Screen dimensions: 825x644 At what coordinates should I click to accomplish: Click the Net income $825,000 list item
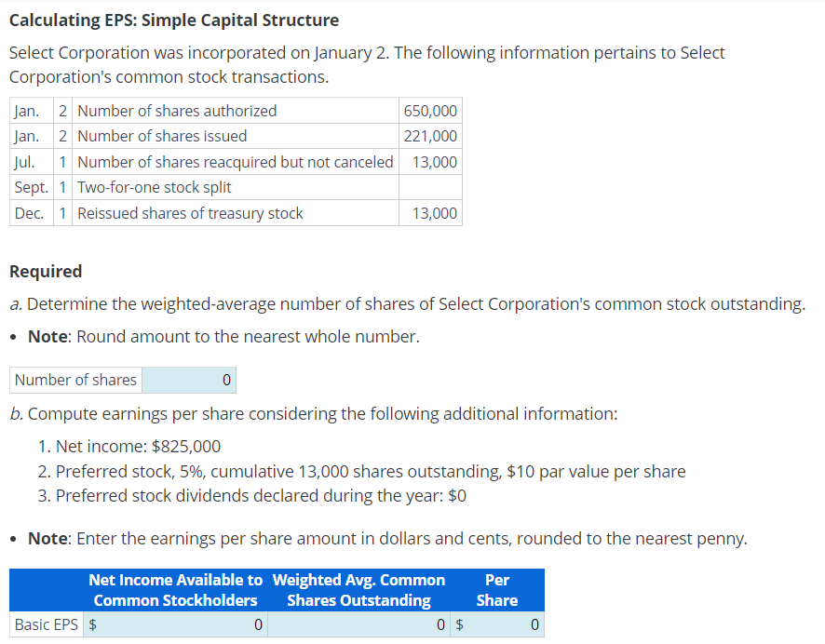(130, 446)
